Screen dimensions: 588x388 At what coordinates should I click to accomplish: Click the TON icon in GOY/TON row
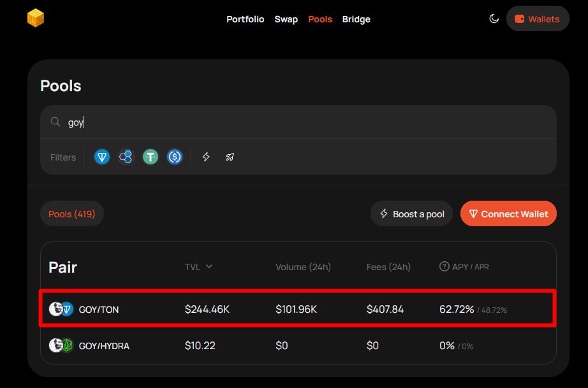[67, 310]
